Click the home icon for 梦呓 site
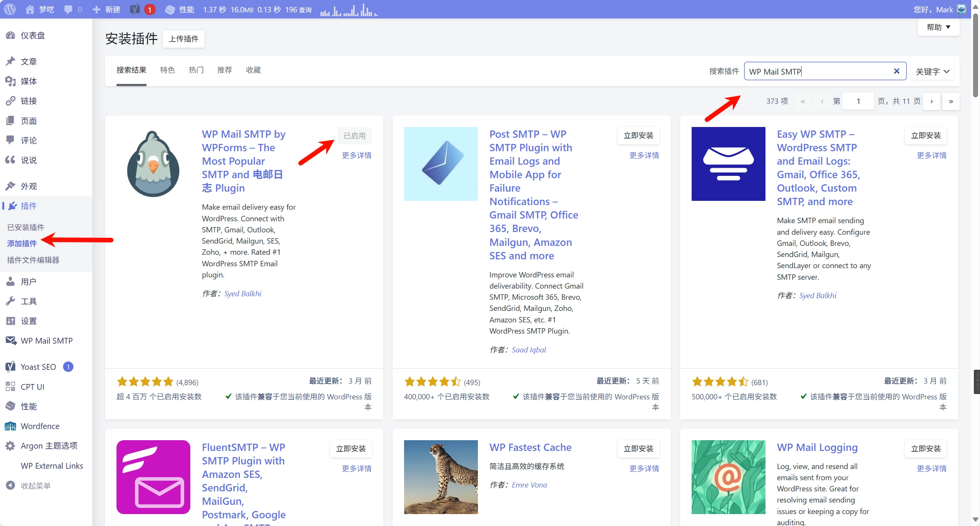The height and width of the screenshot is (526, 980). point(30,9)
